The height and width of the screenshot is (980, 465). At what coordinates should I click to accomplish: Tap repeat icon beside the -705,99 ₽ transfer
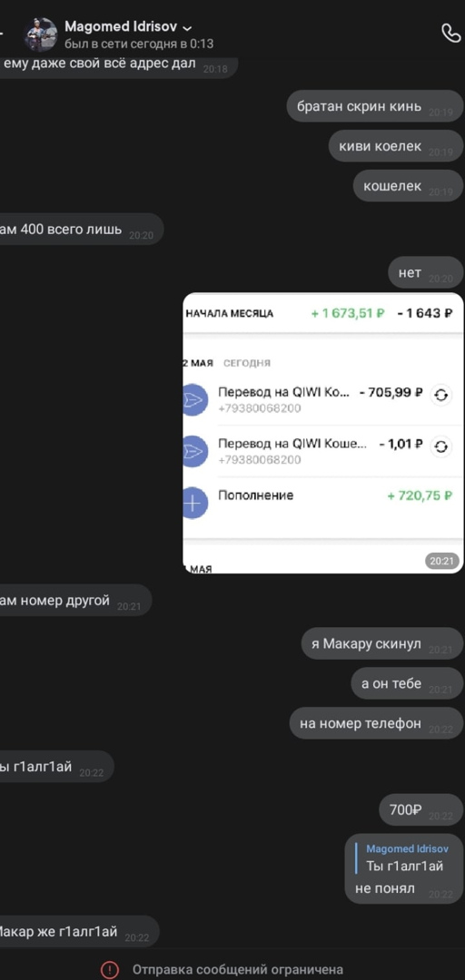(441, 395)
